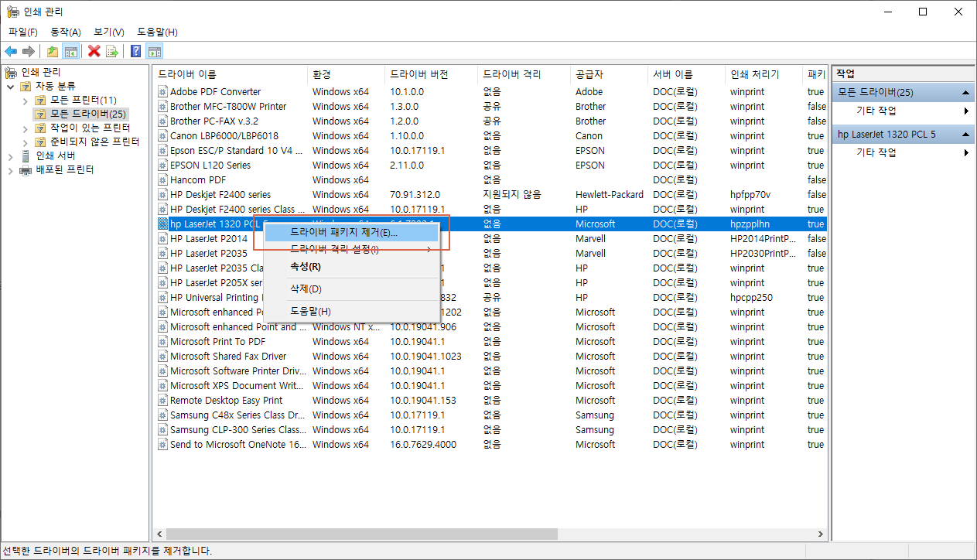This screenshot has width=977, height=560.
Task: Click the horizontal scrollbar right arrow
Action: (x=820, y=534)
